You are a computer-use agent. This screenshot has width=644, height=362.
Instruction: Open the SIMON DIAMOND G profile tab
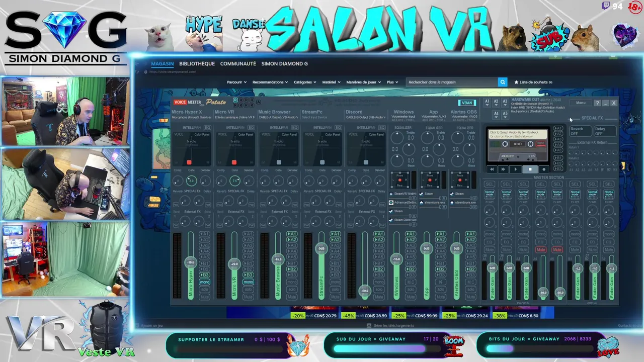point(284,64)
